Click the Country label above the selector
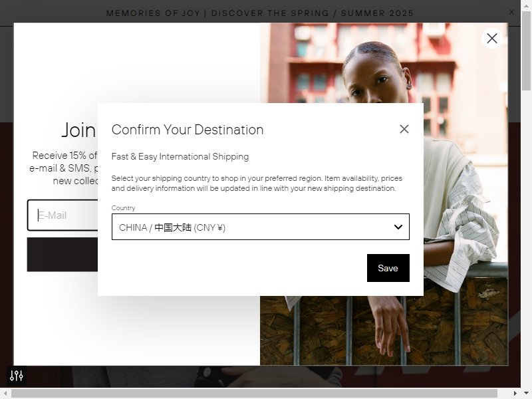532x399 pixels. pyautogui.click(x=123, y=207)
